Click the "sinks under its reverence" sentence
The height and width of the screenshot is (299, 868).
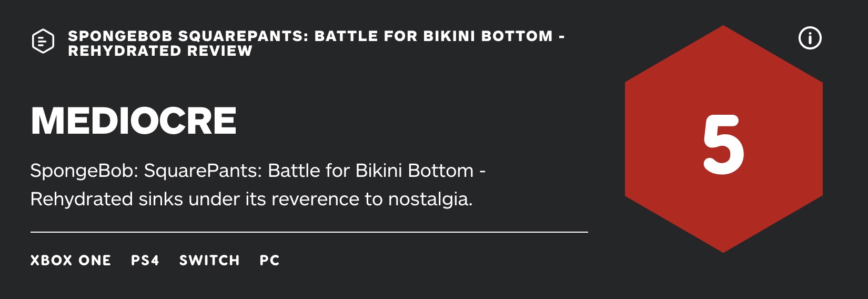point(251,200)
